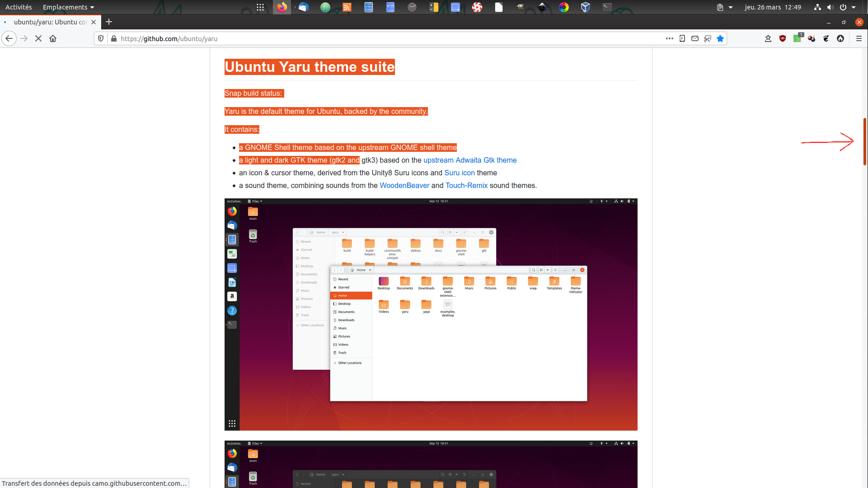
Task: Open the Firefox home page button
Action: (53, 38)
